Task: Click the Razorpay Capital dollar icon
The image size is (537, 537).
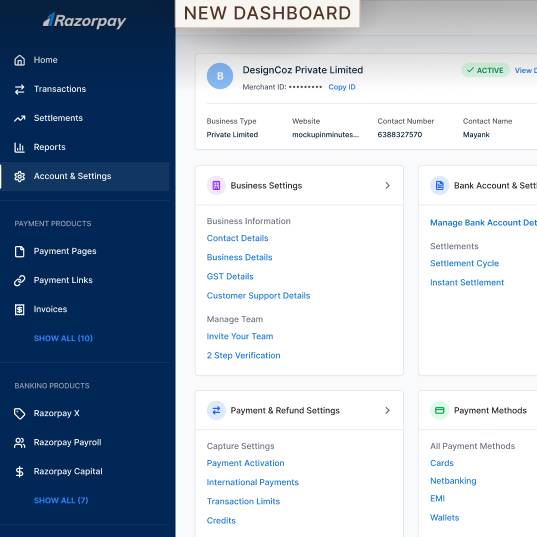Action: 20,472
